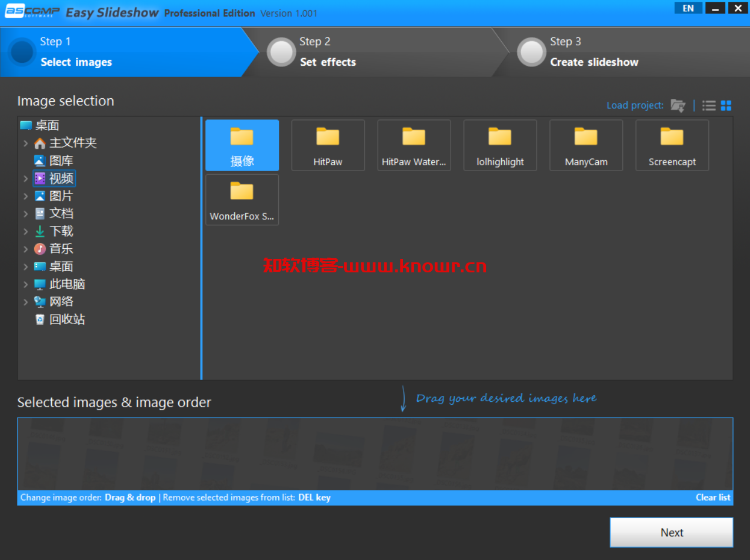Select the ManyCam folder

click(x=586, y=145)
